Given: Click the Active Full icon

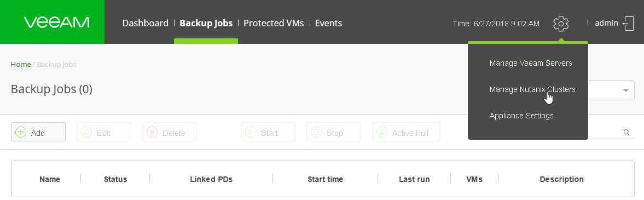Looking at the screenshot, I should 382,132.
